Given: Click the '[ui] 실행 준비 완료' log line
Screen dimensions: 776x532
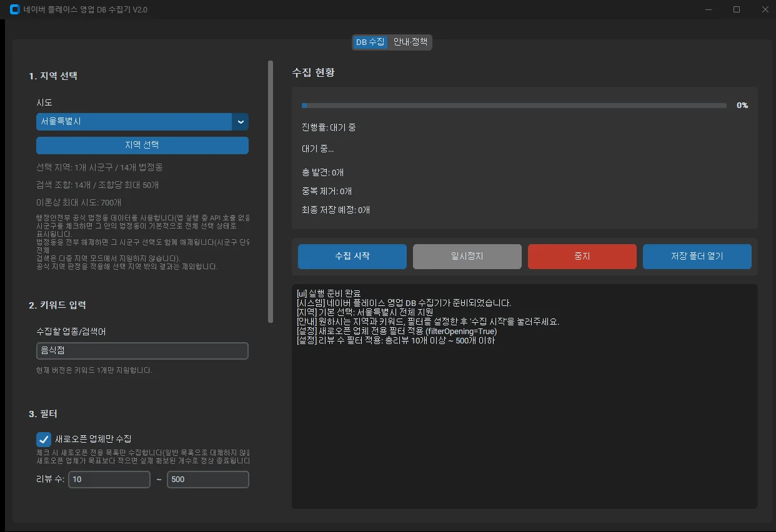Looking at the screenshot, I should [329, 293].
